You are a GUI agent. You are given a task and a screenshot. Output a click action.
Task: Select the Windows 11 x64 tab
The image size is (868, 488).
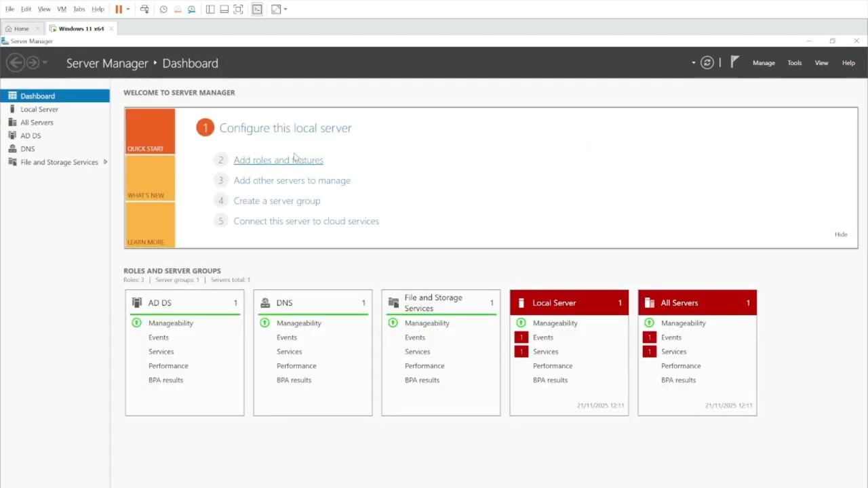click(81, 28)
